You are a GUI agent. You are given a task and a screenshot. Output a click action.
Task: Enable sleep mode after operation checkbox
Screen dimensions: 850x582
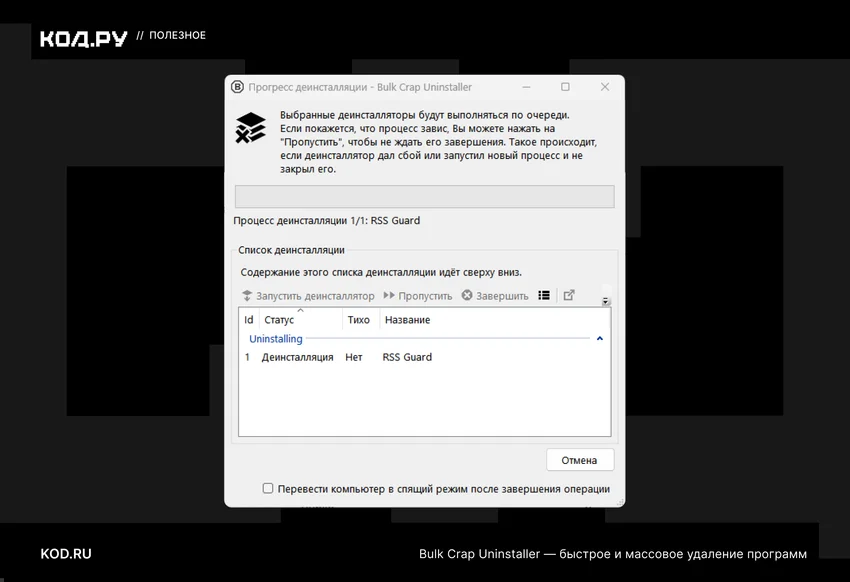pyautogui.click(x=268, y=488)
